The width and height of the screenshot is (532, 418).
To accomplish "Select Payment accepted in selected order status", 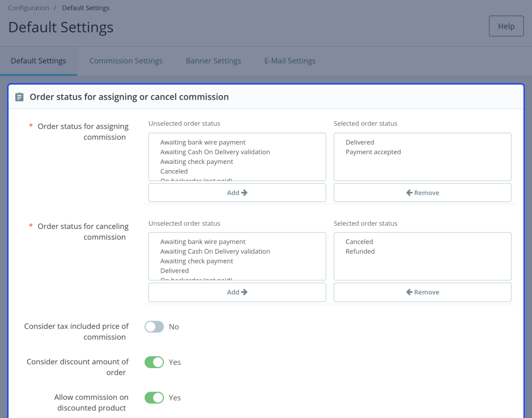I will (x=373, y=152).
